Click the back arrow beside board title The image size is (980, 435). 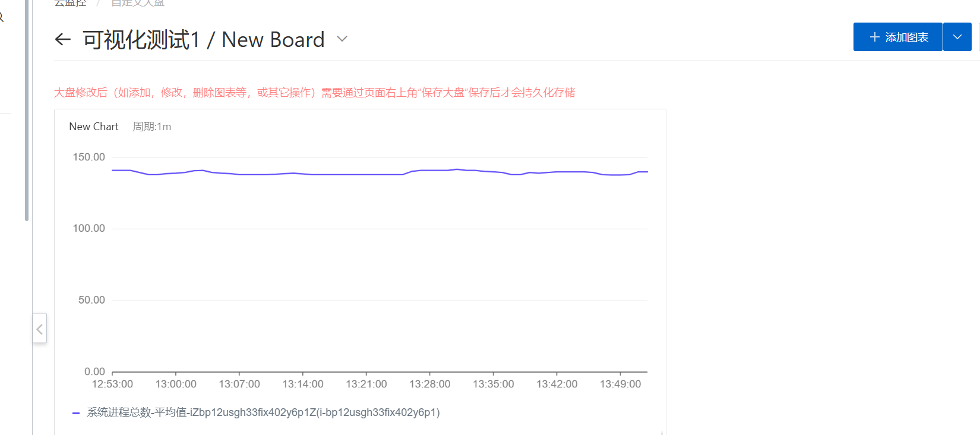[x=62, y=40]
